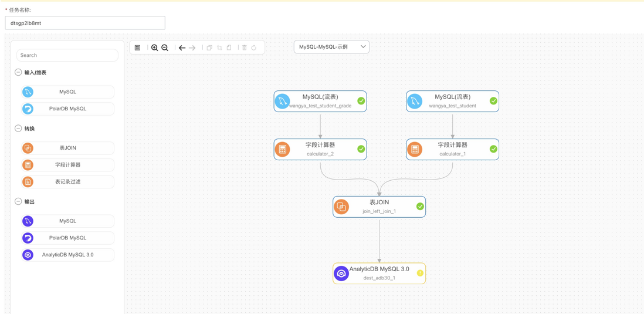
Task: Select the calculator_1 node
Action: (x=453, y=149)
